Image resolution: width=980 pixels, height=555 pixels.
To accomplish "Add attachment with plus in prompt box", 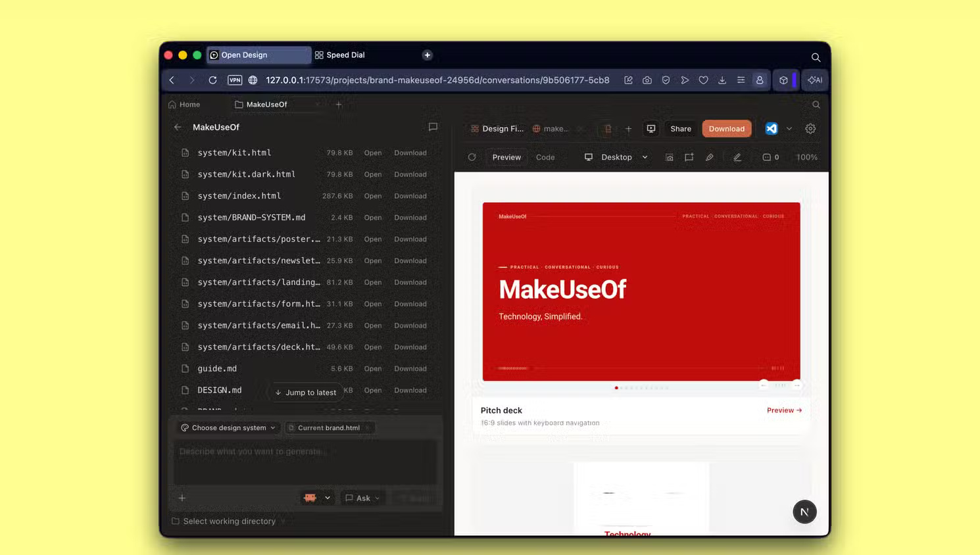I will coord(182,498).
